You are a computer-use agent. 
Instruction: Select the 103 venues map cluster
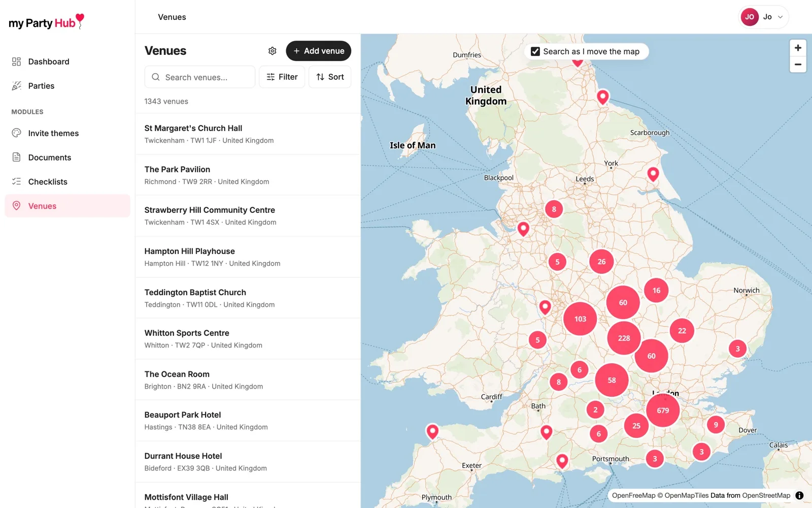[x=580, y=319]
